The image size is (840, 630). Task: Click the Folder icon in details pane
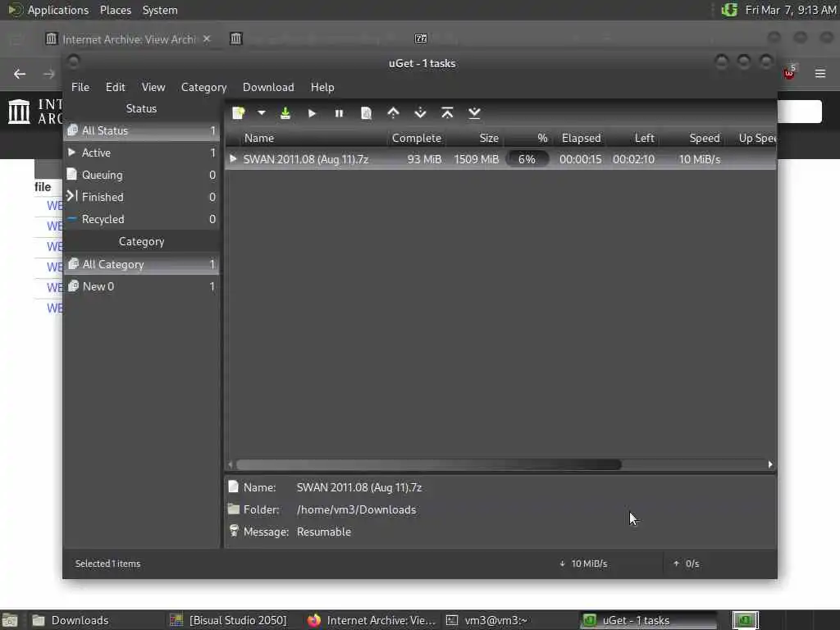[233, 509]
